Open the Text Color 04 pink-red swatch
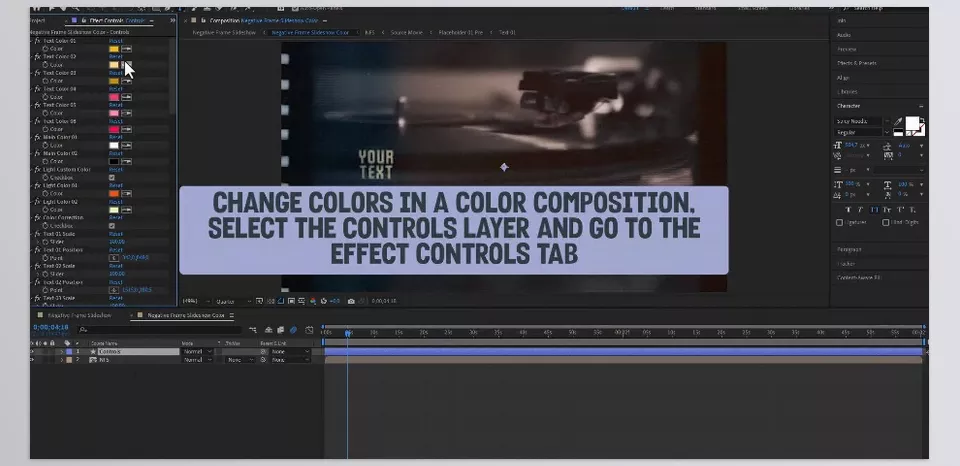The image size is (960, 466). point(114,97)
